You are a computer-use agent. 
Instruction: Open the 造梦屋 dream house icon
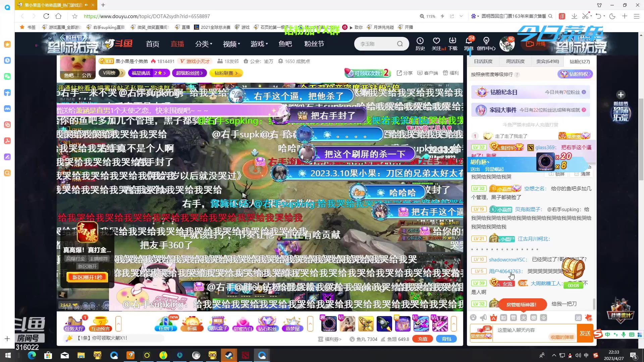click(292, 324)
